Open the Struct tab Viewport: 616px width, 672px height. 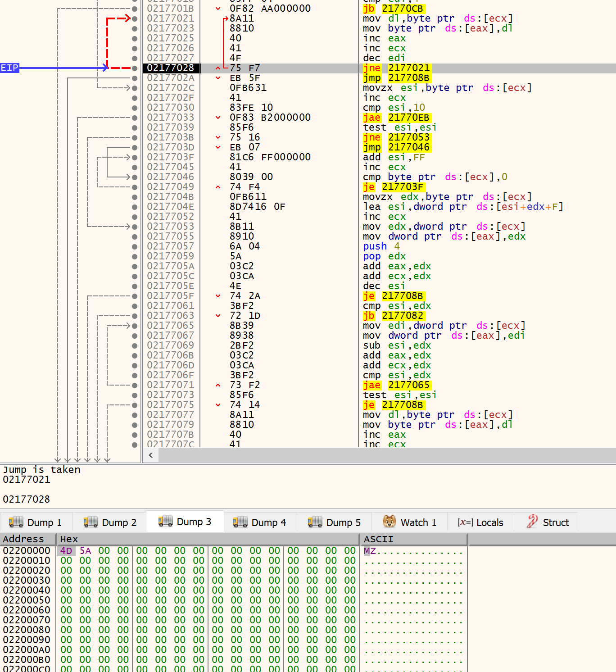[547, 522]
